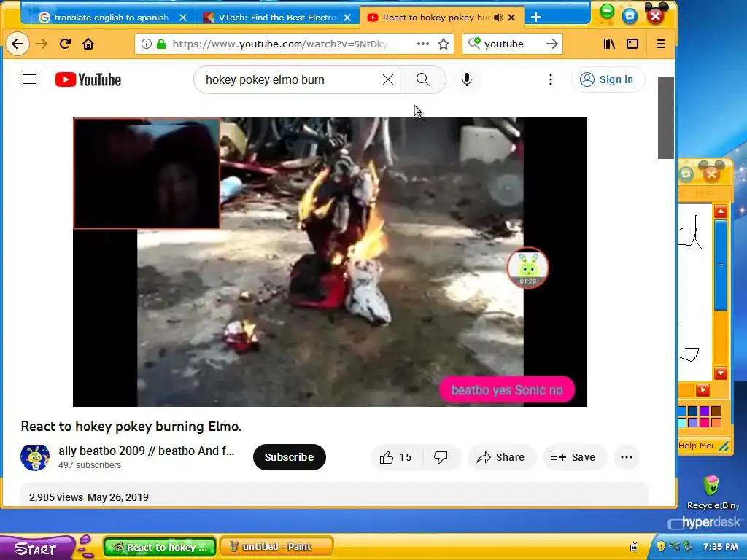747x560 pixels.
Task: Open a new browser tab
Action: 536,17
